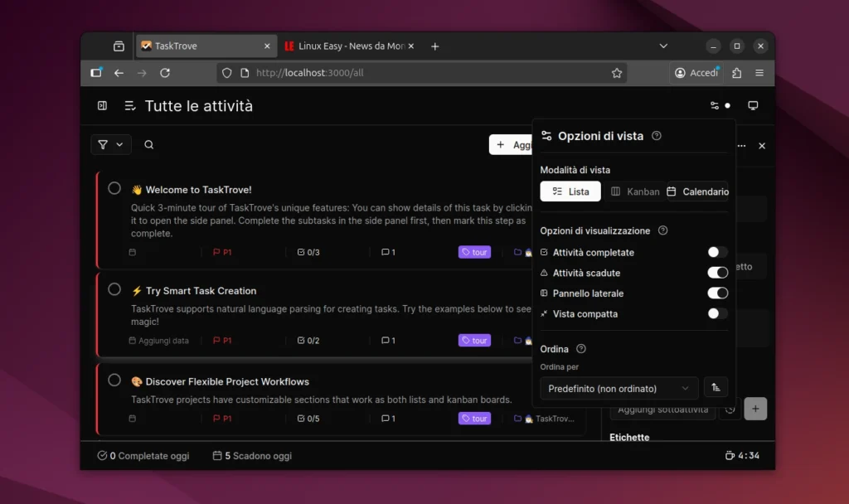Switch to Kanban view mode
The height and width of the screenshot is (504, 849).
[x=637, y=191]
